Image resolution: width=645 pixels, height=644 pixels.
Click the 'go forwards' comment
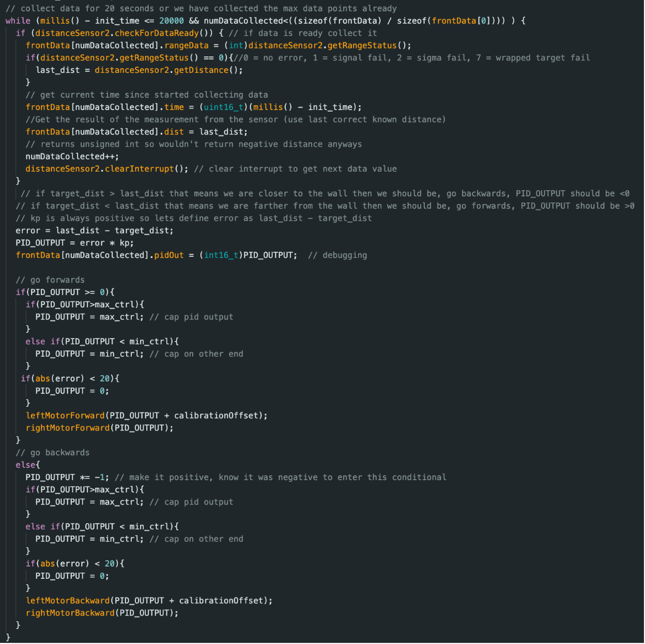pos(50,280)
